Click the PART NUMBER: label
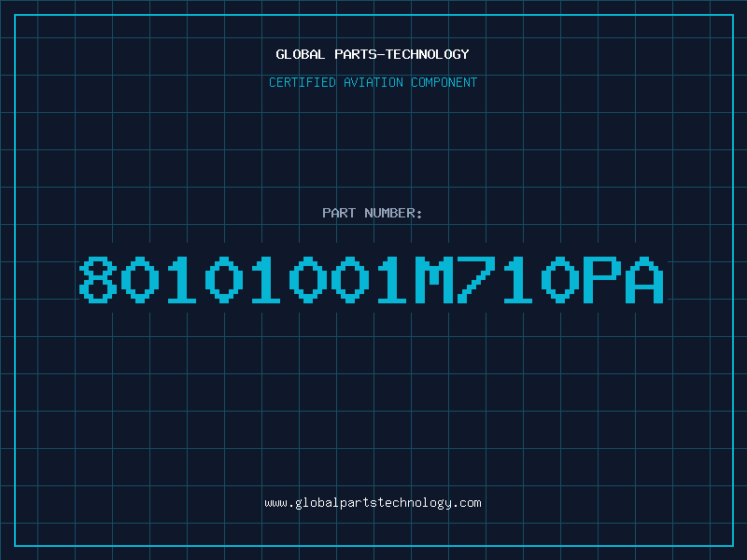This screenshot has height=560, width=747. pos(373,213)
